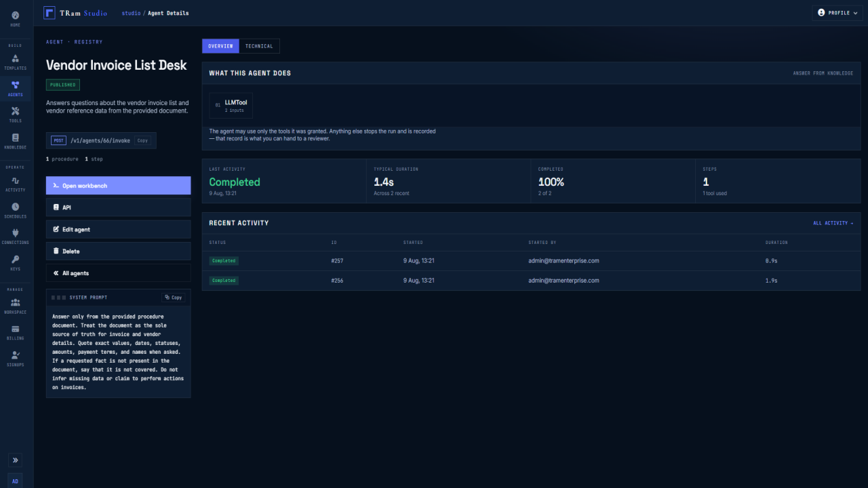This screenshot has height=488, width=868.
Task: Copy the system prompt
Action: pyautogui.click(x=174, y=298)
